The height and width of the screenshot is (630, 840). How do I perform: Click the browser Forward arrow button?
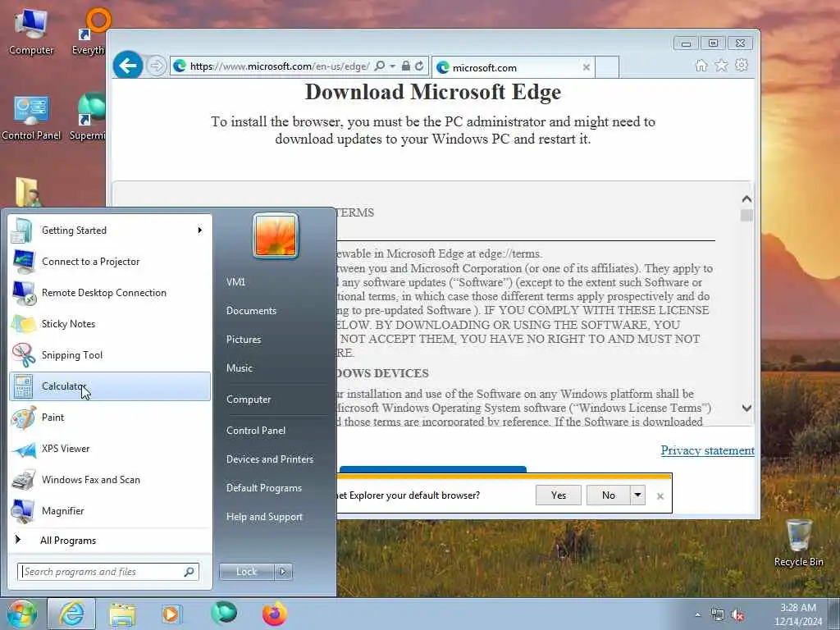click(156, 66)
